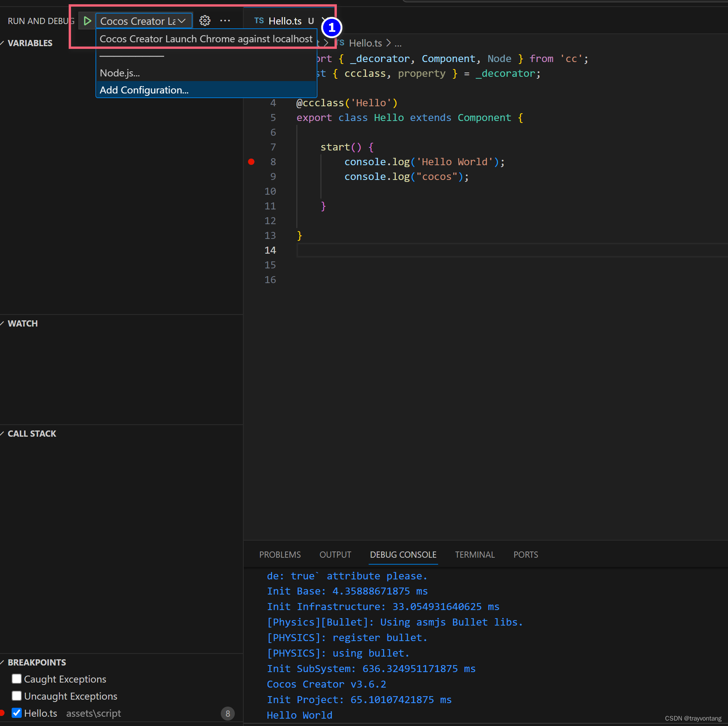Click the Init Project console message
The width and height of the screenshot is (728, 726).
[359, 700]
